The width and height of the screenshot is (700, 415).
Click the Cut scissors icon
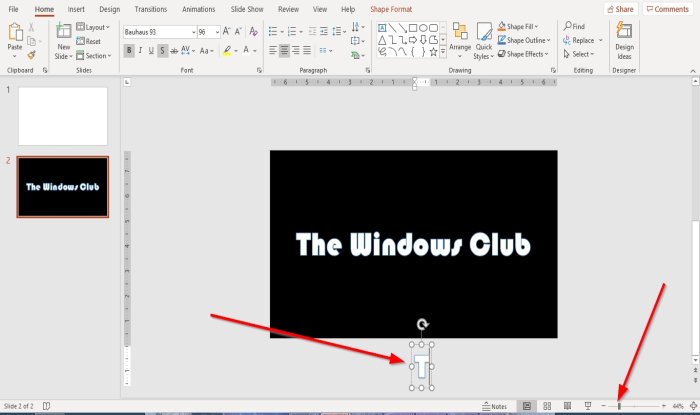coord(31,28)
